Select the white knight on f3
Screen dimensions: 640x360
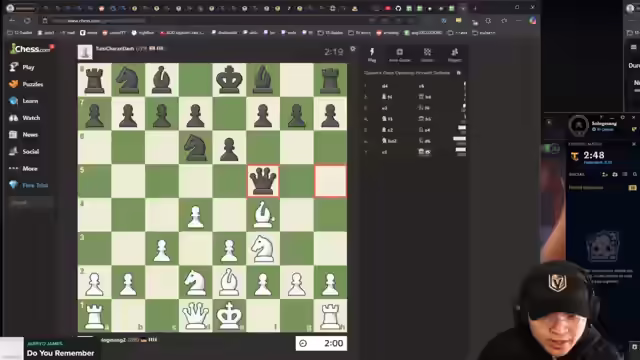click(x=263, y=248)
